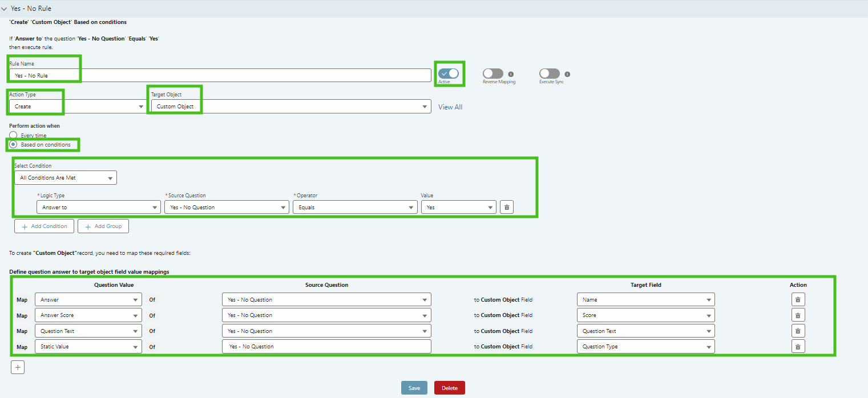Enable the Reverse Mapping toggle

(493, 74)
